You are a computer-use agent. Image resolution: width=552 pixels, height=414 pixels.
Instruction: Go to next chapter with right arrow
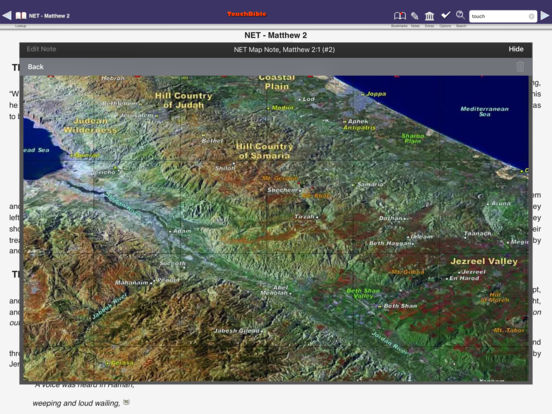(x=545, y=15)
